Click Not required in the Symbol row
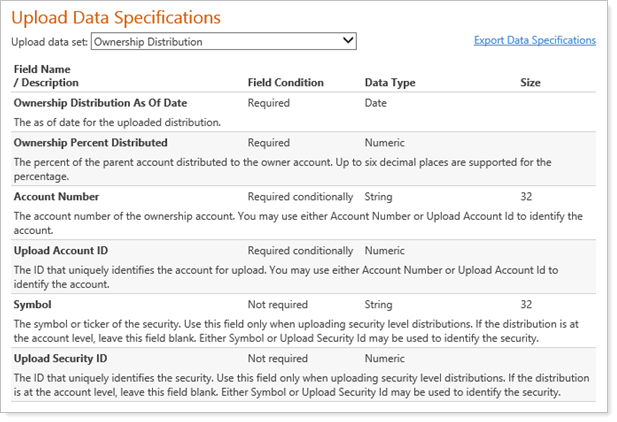 277,304
